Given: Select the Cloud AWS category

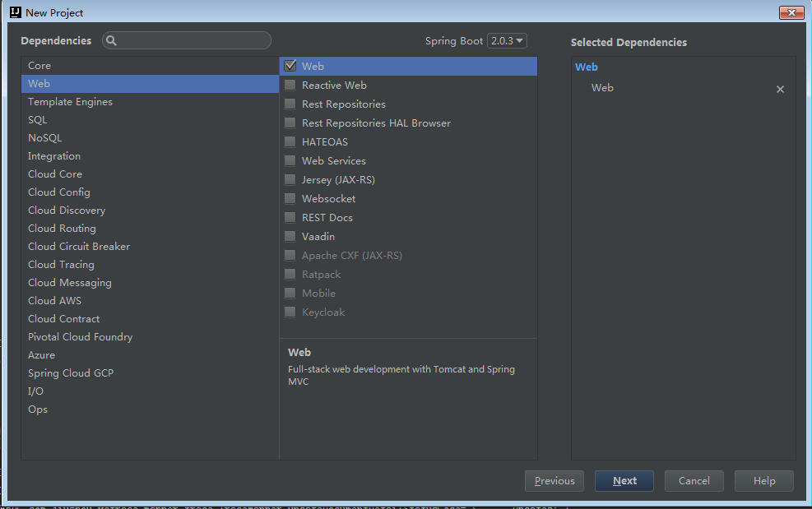Looking at the screenshot, I should pos(151,301).
